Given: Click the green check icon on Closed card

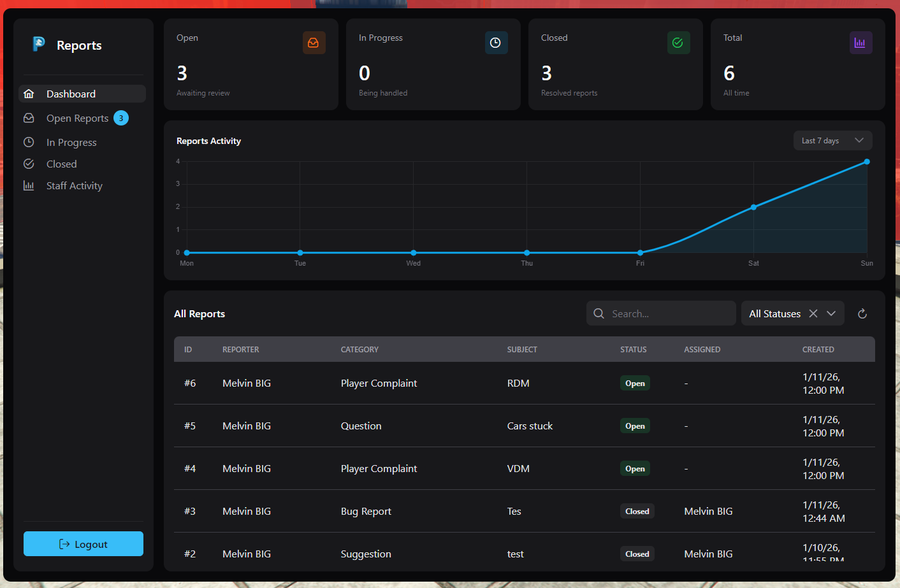Looking at the screenshot, I should tap(678, 43).
